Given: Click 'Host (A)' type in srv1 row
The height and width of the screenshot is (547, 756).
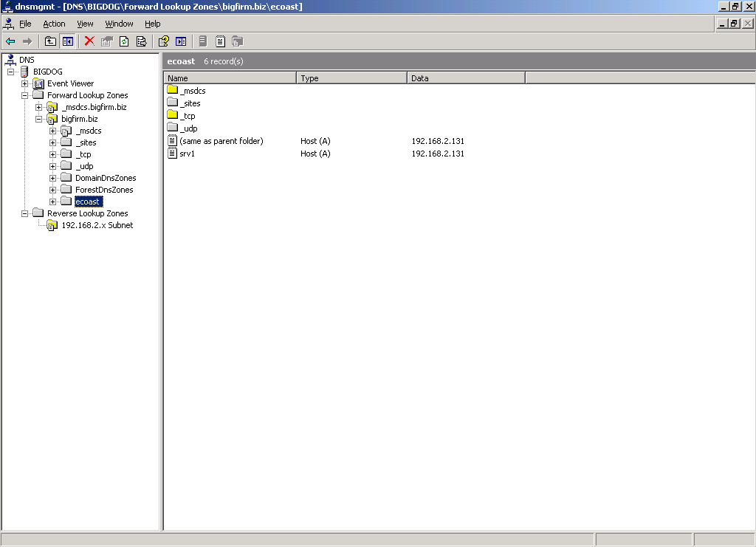Looking at the screenshot, I should coord(315,154).
